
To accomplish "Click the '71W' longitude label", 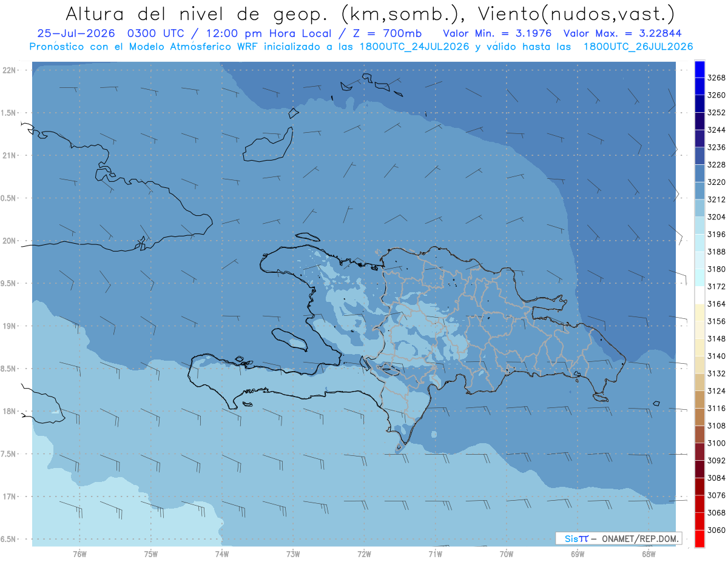I will (435, 554).
